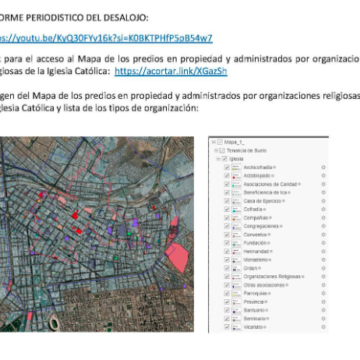
Task: Collapse the Mapa_1_ root node
Action: 213,142
